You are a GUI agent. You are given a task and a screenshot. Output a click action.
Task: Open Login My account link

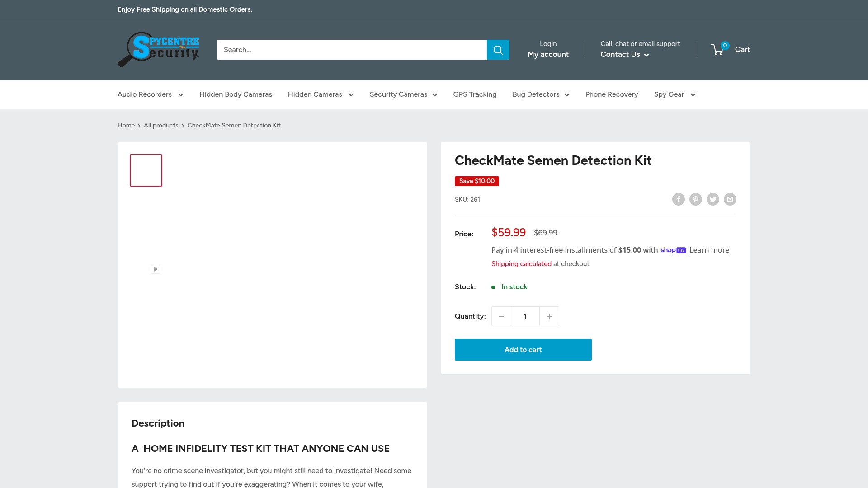[x=548, y=49]
